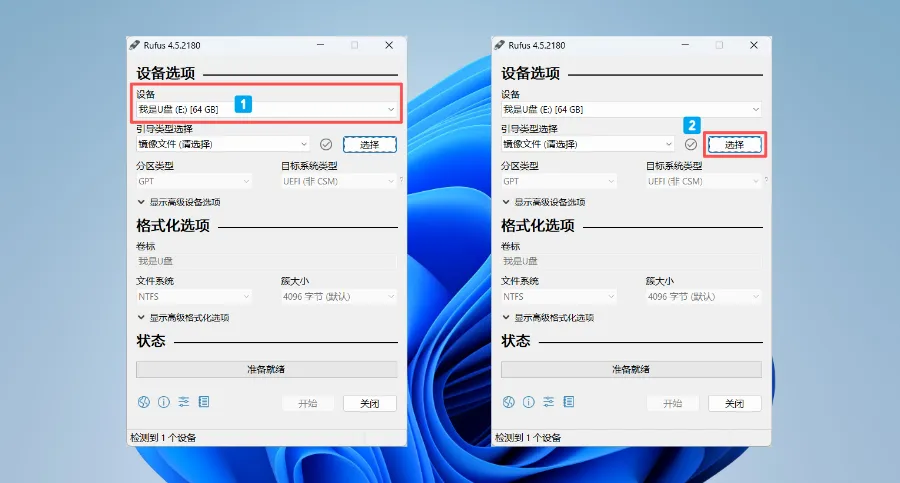Open 引导类型选择 dropdown in left window
The image size is (900, 483).
[x=223, y=144]
